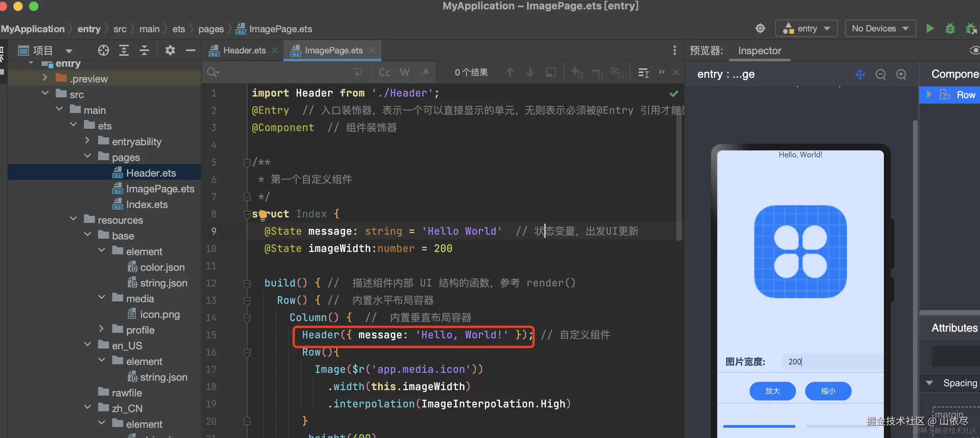This screenshot has height=438, width=980.
Task: Toggle Match Case (Cc) in search bar
Action: click(384, 73)
